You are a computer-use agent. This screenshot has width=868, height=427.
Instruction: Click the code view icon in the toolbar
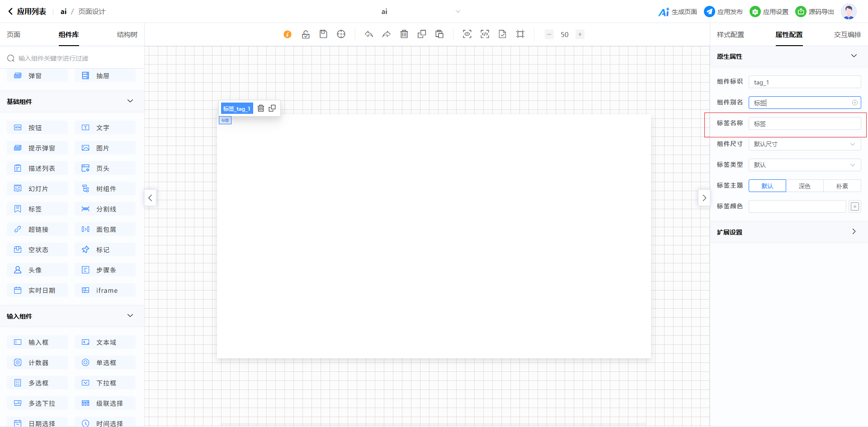point(485,34)
